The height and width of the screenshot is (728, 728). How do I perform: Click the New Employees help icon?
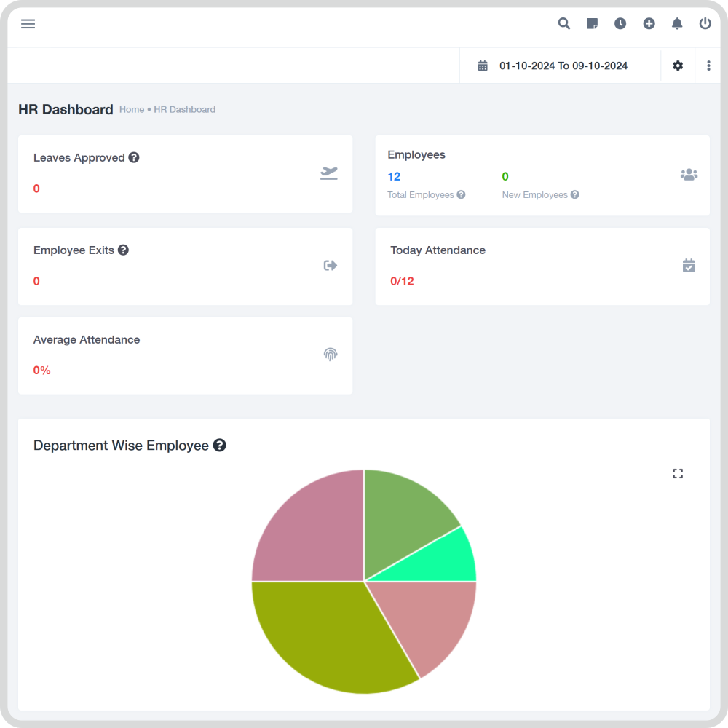pos(575,194)
